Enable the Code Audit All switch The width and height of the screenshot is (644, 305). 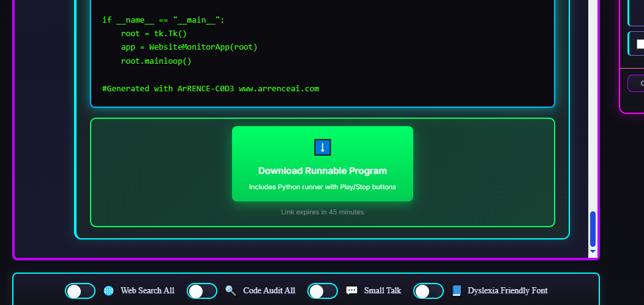202,291
